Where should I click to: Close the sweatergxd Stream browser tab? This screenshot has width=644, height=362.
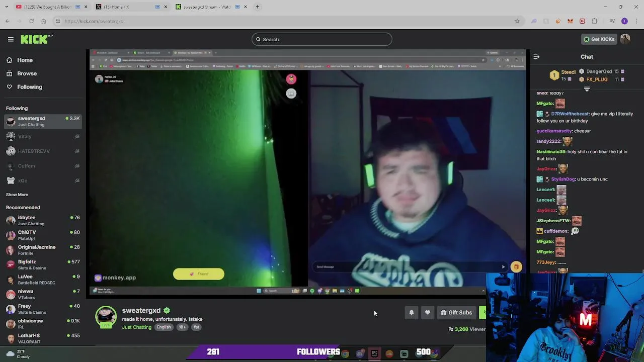coord(246,7)
